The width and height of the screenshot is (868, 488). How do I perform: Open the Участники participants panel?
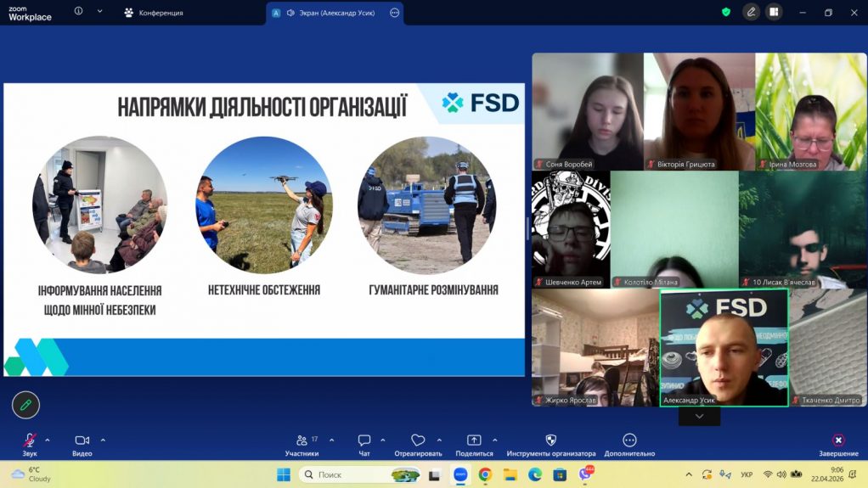tap(302, 445)
